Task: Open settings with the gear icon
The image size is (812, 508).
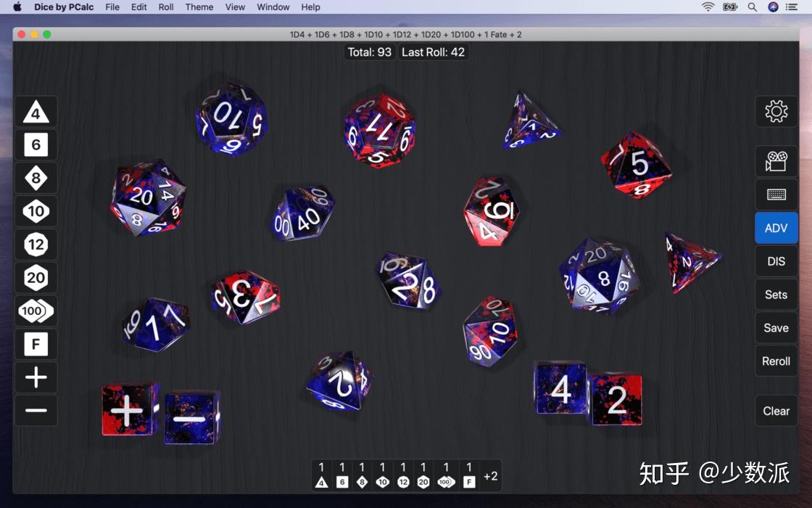Action: (776, 112)
